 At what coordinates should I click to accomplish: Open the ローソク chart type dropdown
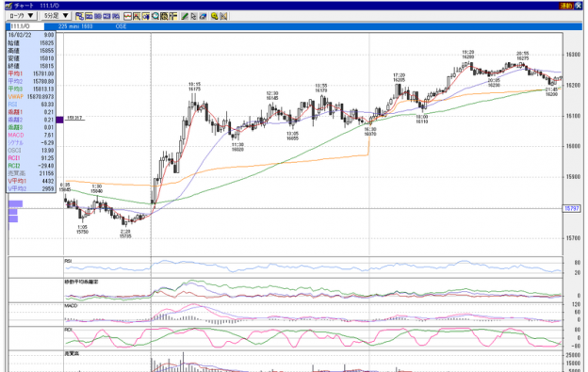21,16
